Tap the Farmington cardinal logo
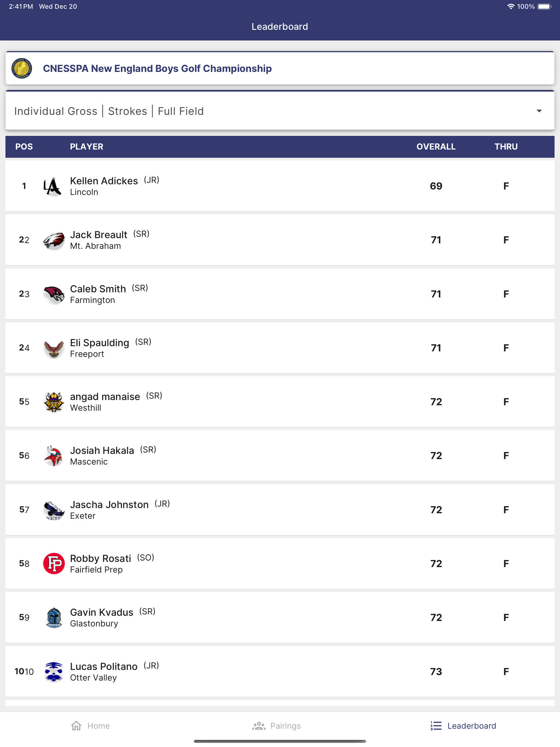The image size is (560, 747). click(53, 294)
